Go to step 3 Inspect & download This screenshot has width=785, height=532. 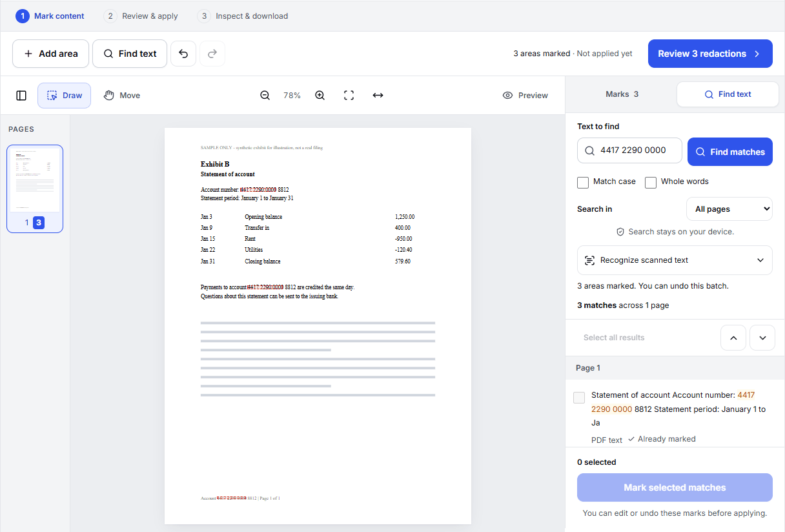click(243, 16)
